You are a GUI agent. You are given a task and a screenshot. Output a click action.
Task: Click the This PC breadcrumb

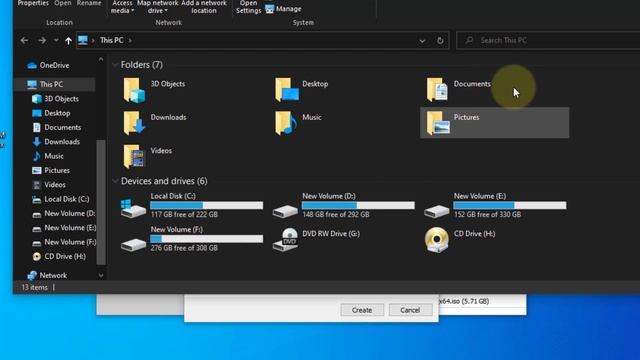111,40
